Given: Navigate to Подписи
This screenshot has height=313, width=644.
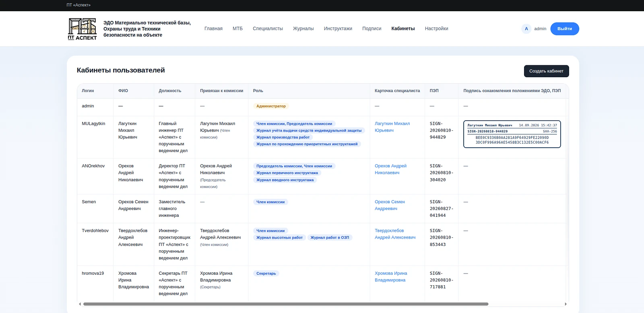Looking at the screenshot, I should click(372, 29).
